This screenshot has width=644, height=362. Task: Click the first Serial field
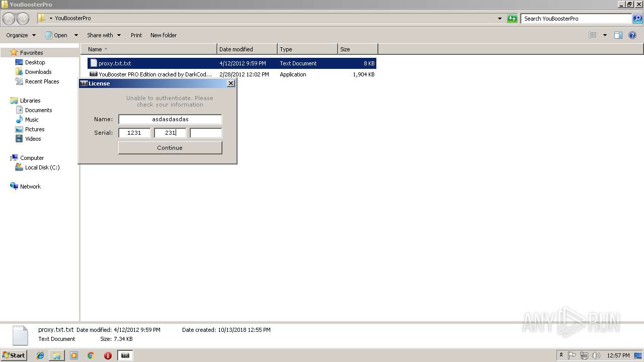click(x=134, y=133)
